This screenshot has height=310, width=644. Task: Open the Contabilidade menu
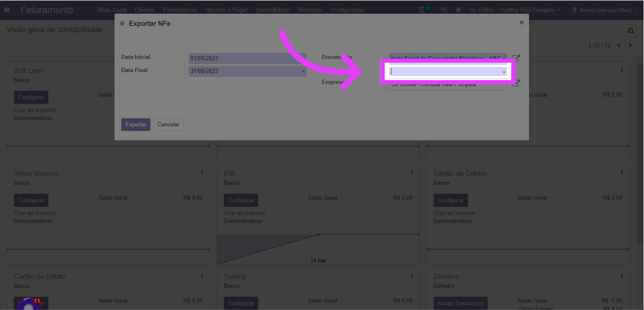(x=272, y=10)
